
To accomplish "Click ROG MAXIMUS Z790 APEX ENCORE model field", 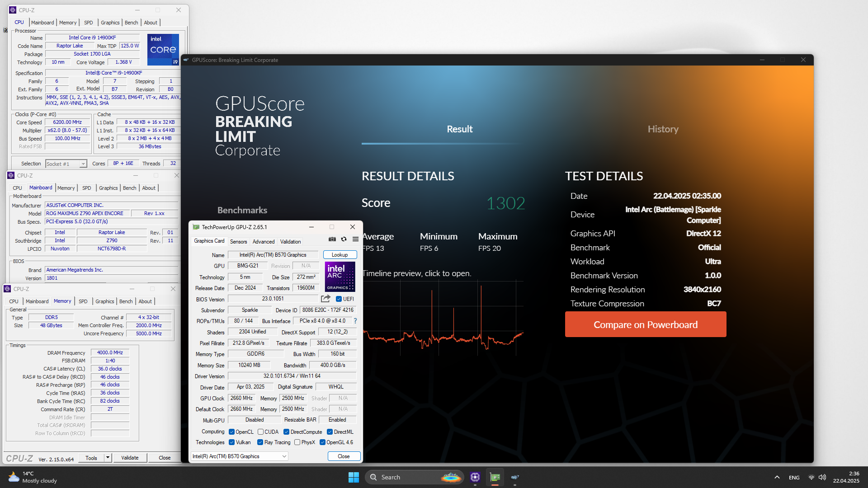I will [88, 213].
